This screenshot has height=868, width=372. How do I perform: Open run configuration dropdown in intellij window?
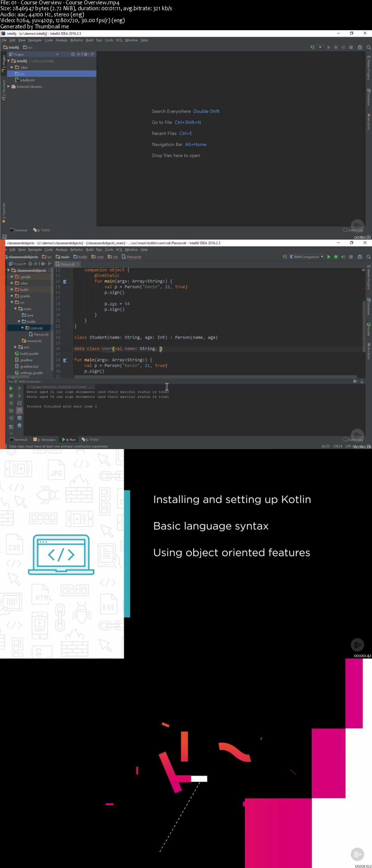tap(320, 47)
